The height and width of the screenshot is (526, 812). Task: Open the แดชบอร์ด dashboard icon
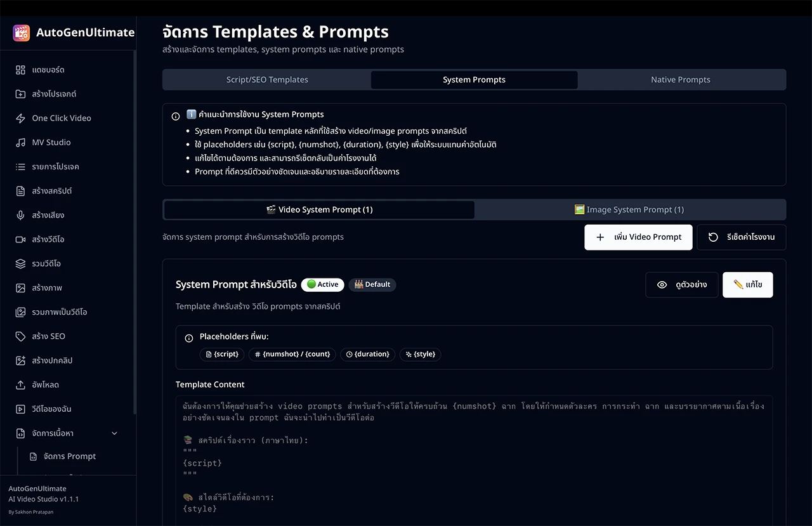(x=20, y=70)
